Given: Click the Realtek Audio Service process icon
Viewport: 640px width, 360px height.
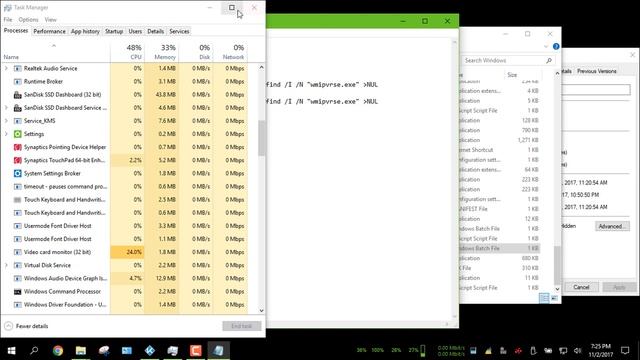Looking at the screenshot, I should click(18, 69).
